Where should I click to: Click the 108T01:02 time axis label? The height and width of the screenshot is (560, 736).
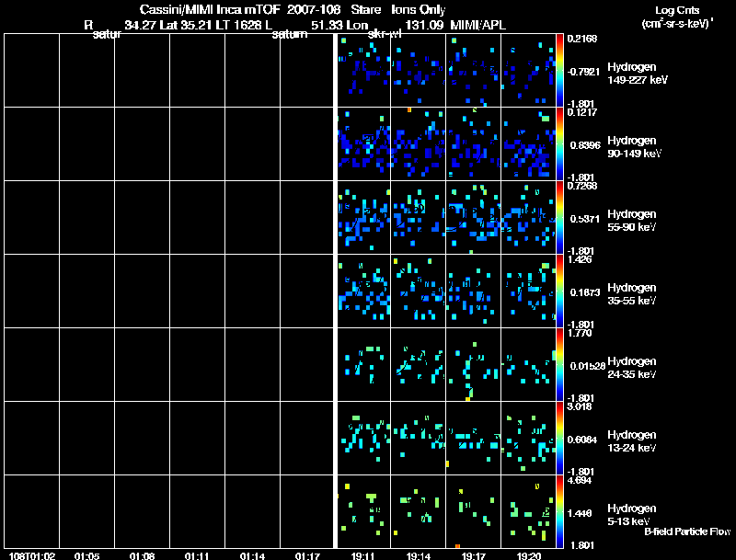32,555
